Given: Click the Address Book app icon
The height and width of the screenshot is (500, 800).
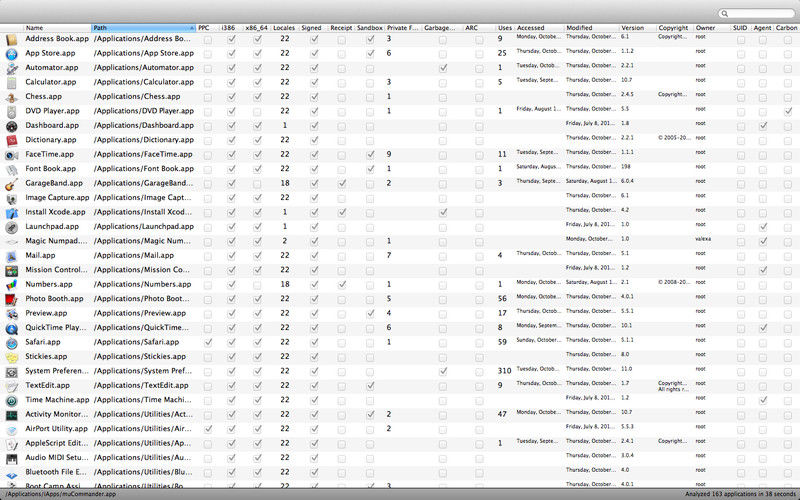Looking at the screenshot, I should click(x=11, y=40).
